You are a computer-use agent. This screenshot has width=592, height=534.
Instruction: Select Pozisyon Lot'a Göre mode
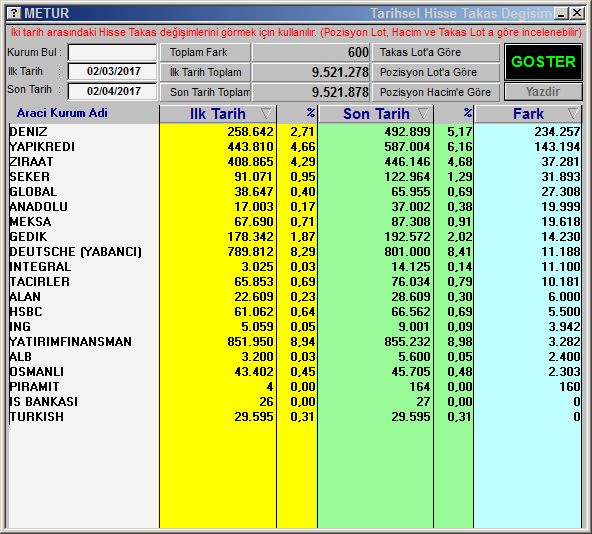click(x=436, y=72)
